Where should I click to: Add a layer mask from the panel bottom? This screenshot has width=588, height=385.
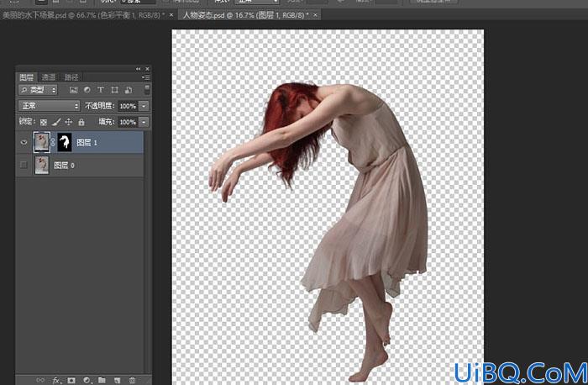click(71, 380)
